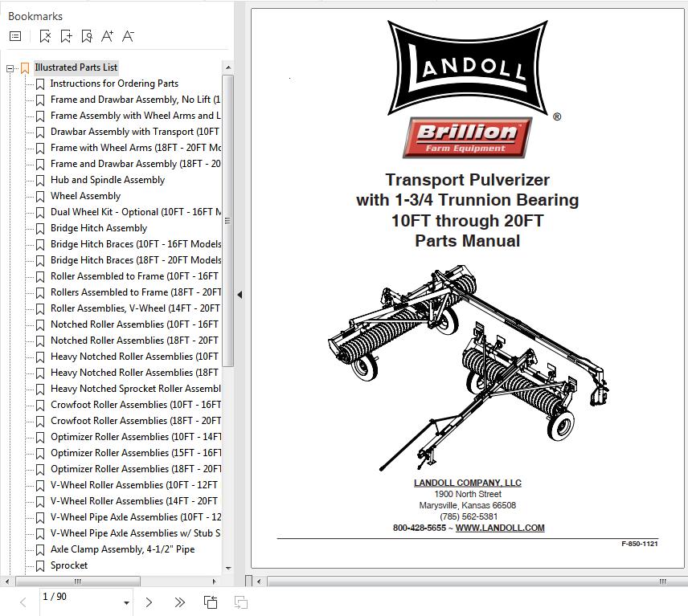
Task: Open Heavy Notched Roller Assemblies (10FT) bookmark
Action: 135,357
